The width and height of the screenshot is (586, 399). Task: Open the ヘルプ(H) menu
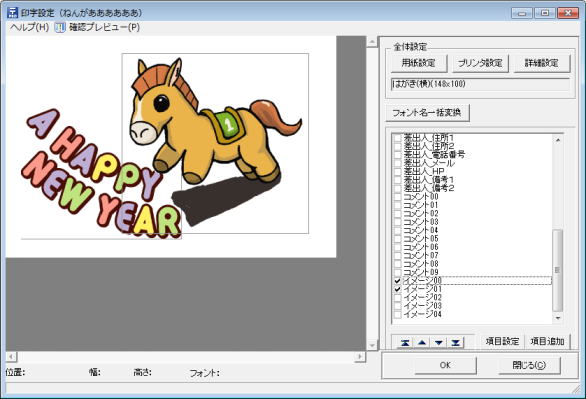(x=30, y=27)
